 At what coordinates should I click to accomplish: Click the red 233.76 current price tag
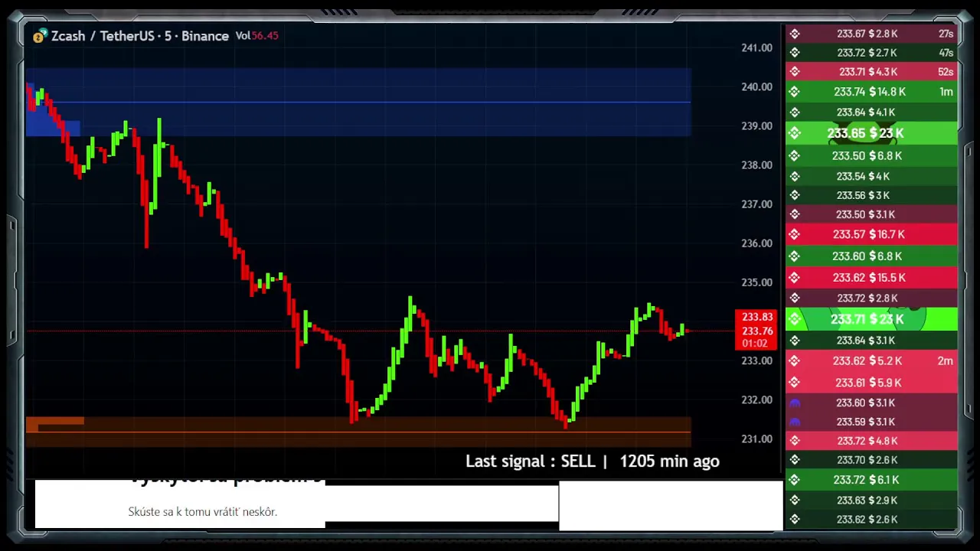pyautogui.click(x=756, y=331)
